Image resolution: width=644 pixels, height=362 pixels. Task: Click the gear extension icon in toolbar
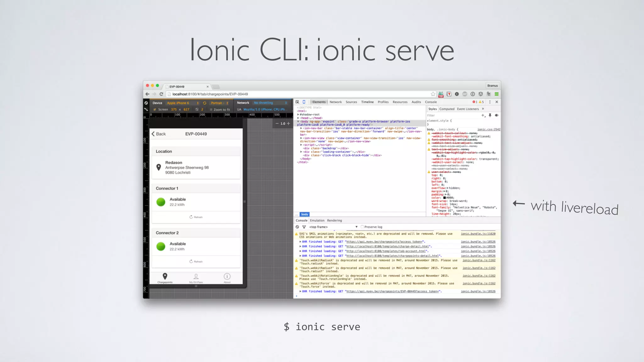click(457, 94)
